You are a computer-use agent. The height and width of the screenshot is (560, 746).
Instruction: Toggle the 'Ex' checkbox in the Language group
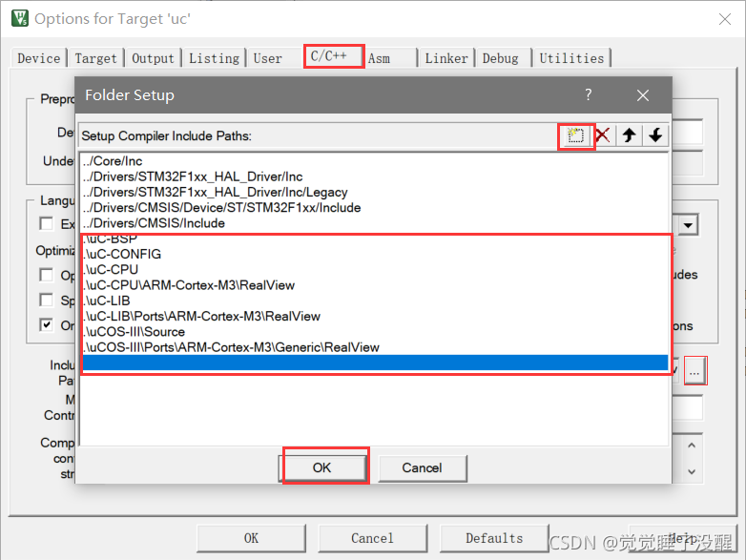46,223
